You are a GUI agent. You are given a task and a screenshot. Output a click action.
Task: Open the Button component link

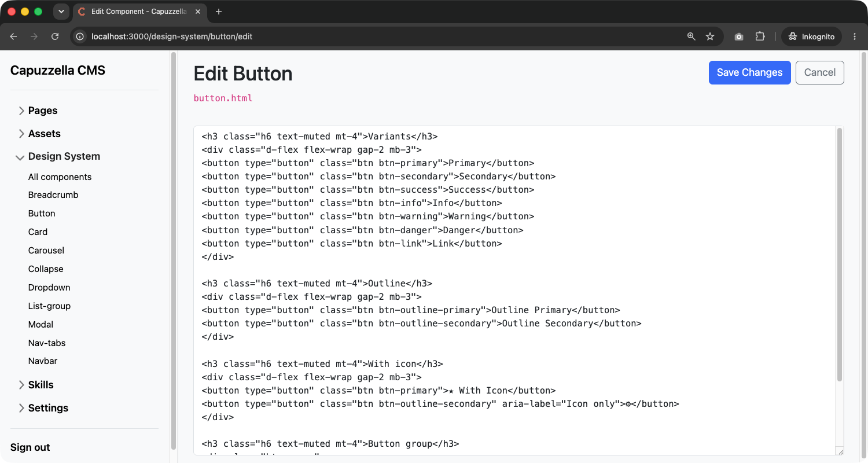pos(42,214)
